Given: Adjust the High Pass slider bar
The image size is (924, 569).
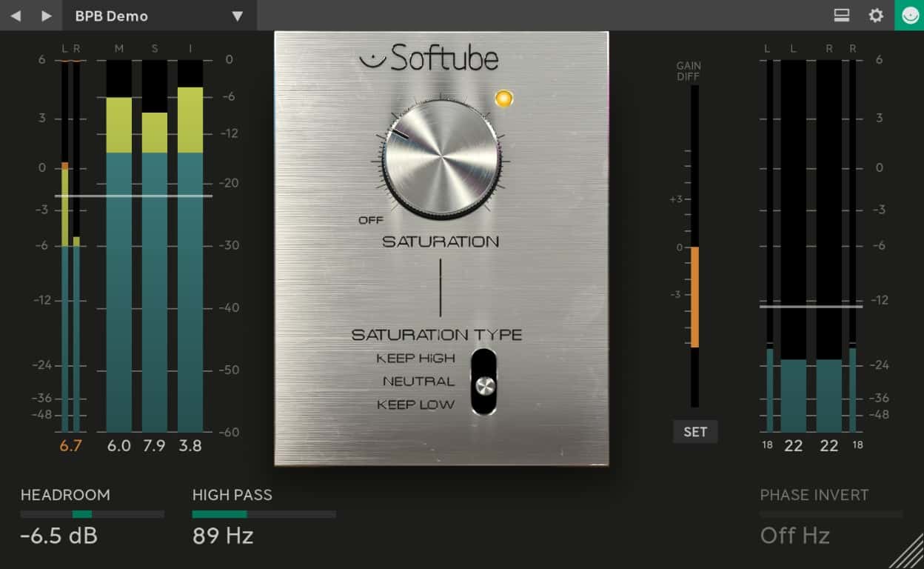Looking at the screenshot, I should pos(264,514).
